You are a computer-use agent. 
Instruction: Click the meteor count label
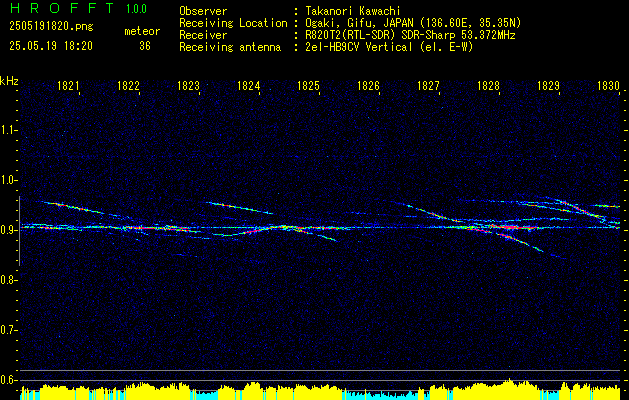tap(142, 31)
